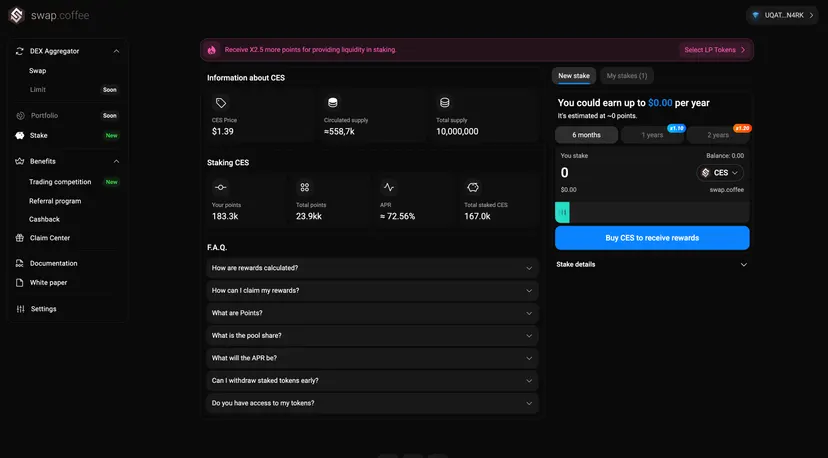Image resolution: width=828 pixels, height=458 pixels.
Task: Click the Benefits crown icon
Action: pos(20,162)
